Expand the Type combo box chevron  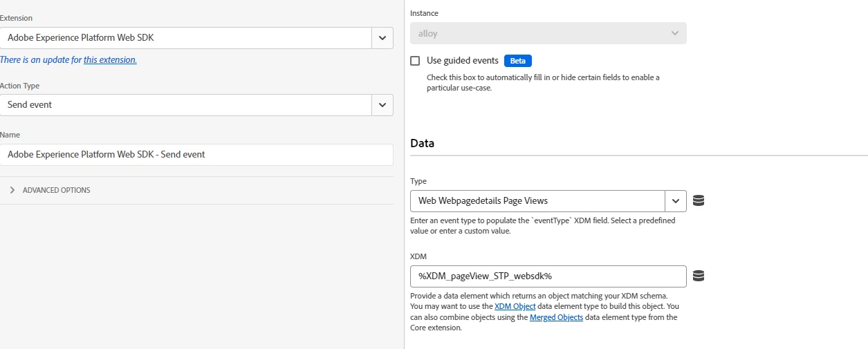[x=676, y=201]
